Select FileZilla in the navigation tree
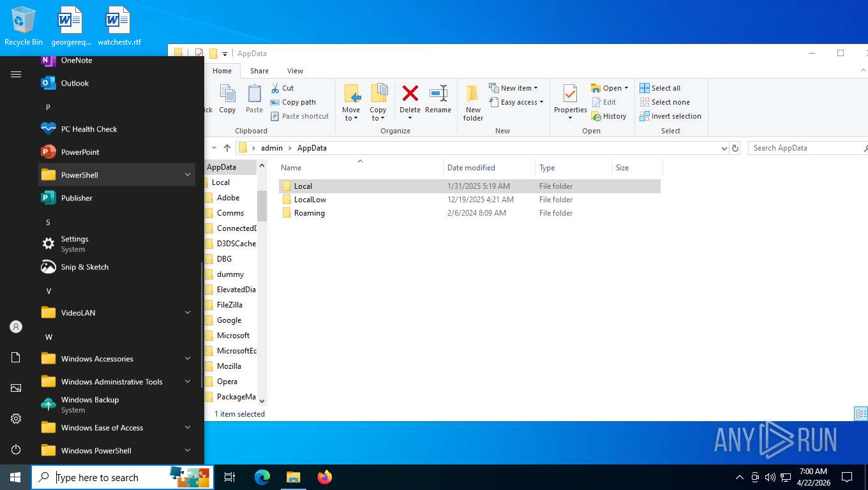This screenshot has width=868, height=490. 229,305
